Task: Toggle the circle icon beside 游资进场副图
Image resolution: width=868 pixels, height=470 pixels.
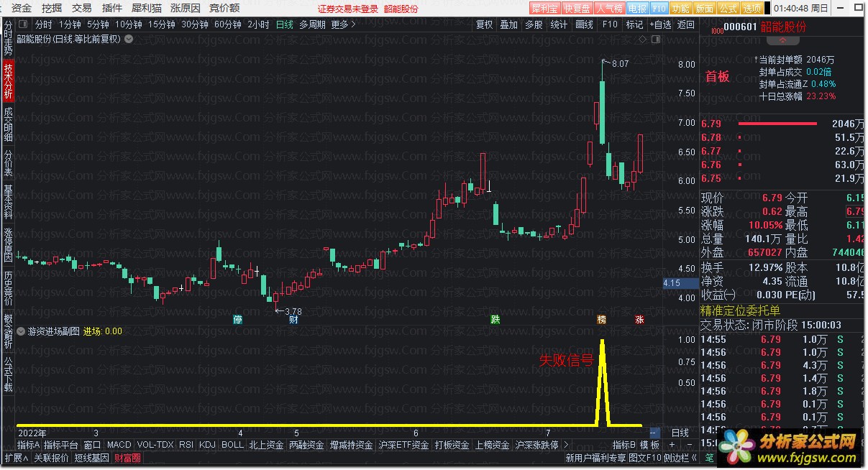Action: click(x=21, y=331)
